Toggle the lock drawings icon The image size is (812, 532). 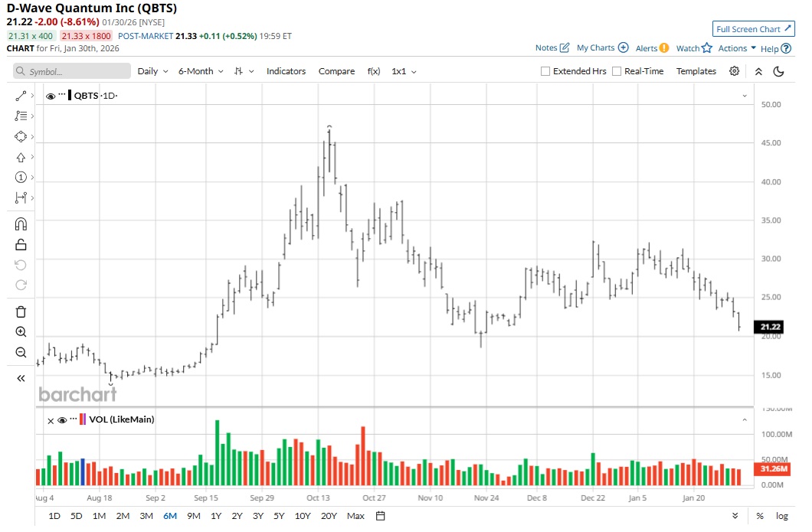coord(21,244)
